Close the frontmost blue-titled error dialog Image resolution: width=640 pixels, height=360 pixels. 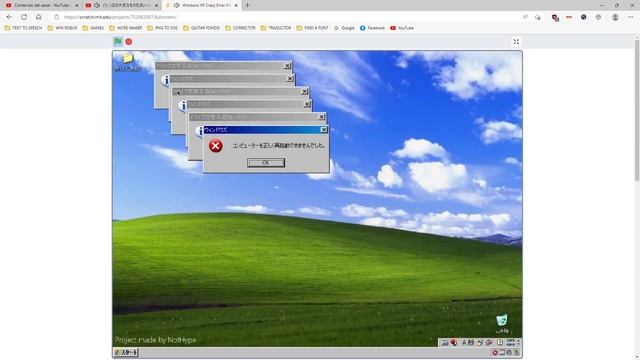coord(324,130)
